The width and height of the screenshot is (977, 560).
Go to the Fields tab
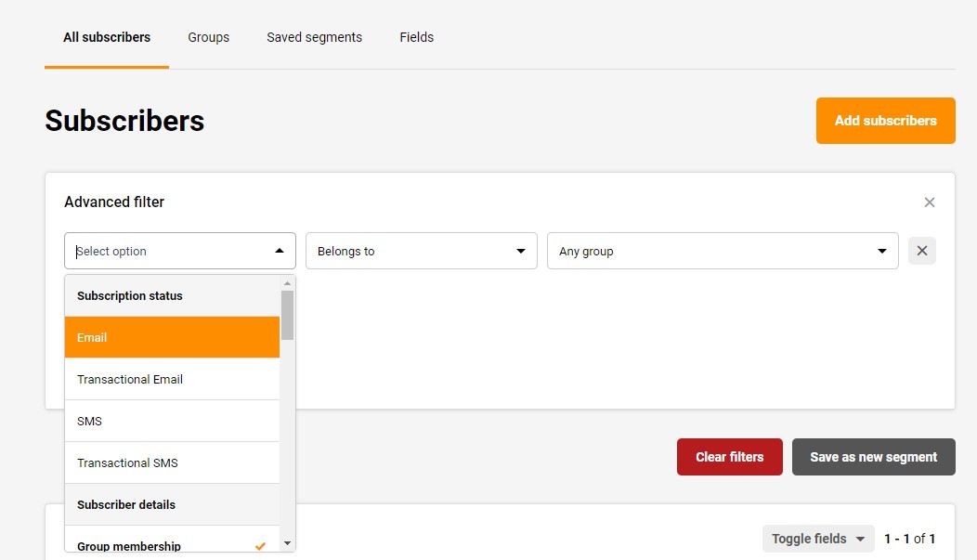click(x=416, y=37)
